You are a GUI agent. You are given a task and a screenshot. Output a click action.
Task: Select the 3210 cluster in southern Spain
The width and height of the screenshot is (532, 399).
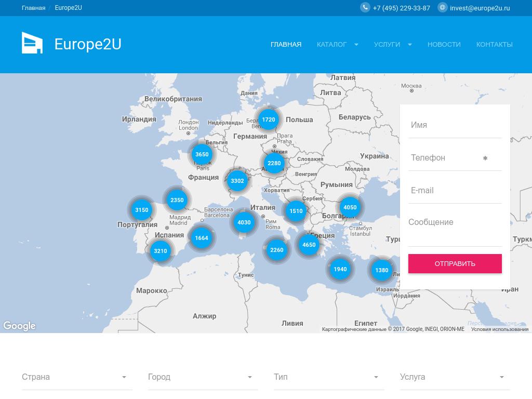(x=161, y=251)
